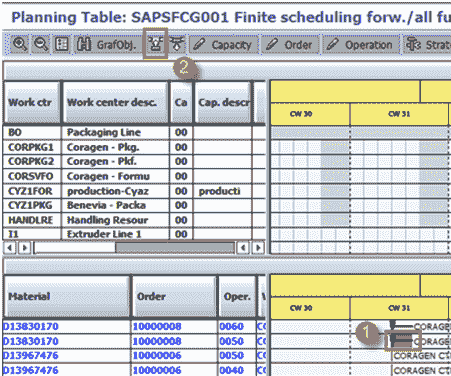
Task: Click Handling Resour description cell
Action: pyautogui.click(x=115, y=220)
